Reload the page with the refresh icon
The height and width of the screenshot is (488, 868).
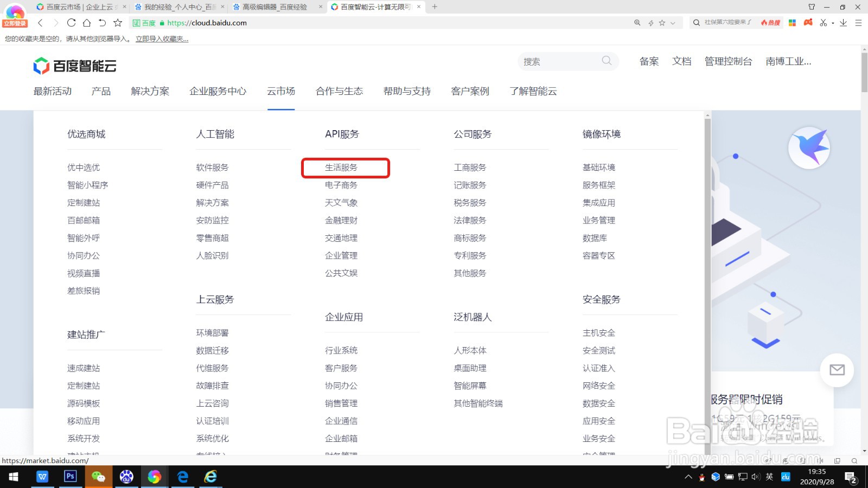coord(71,23)
